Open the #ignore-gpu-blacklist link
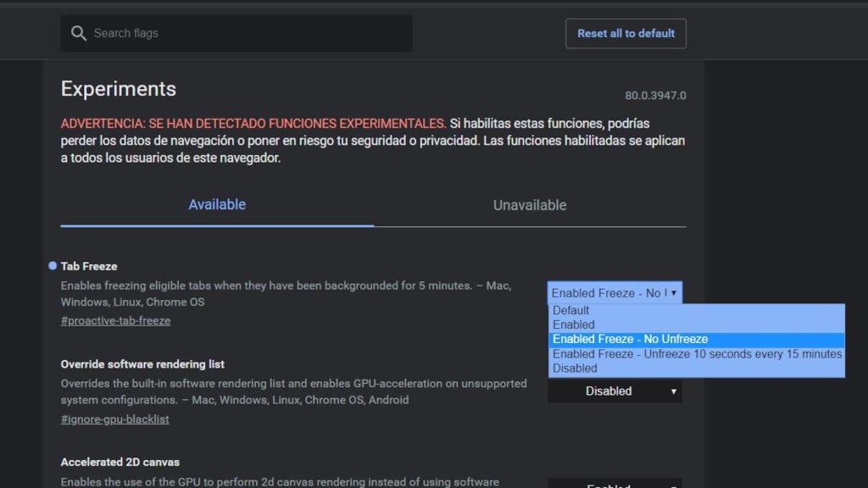868x488 pixels. tap(114, 419)
